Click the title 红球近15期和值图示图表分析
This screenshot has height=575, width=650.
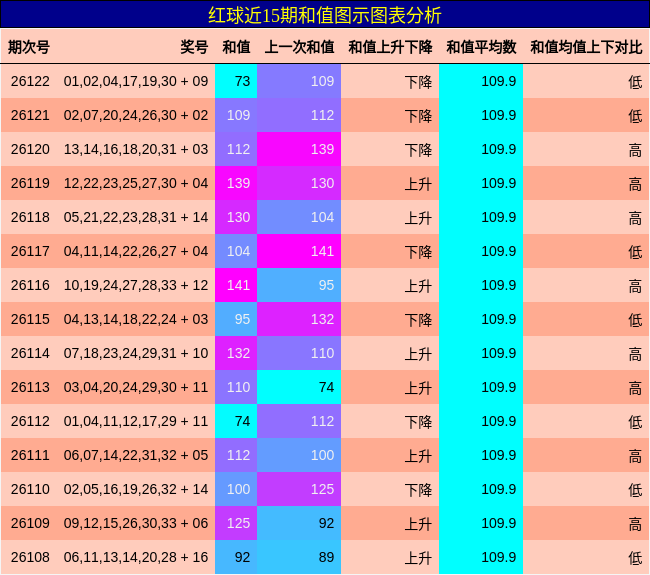pyautogui.click(x=325, y=15)
